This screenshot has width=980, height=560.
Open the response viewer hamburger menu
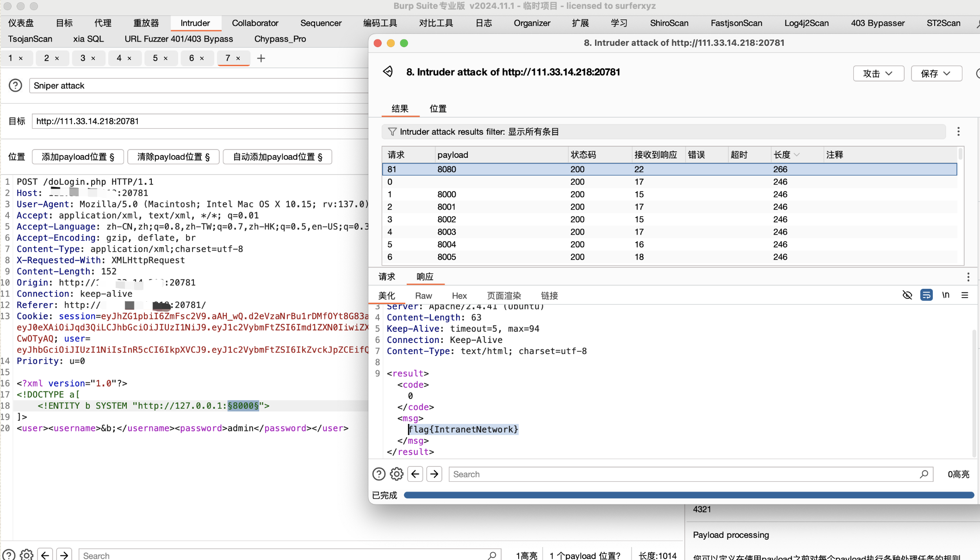[x=965, y=295]
